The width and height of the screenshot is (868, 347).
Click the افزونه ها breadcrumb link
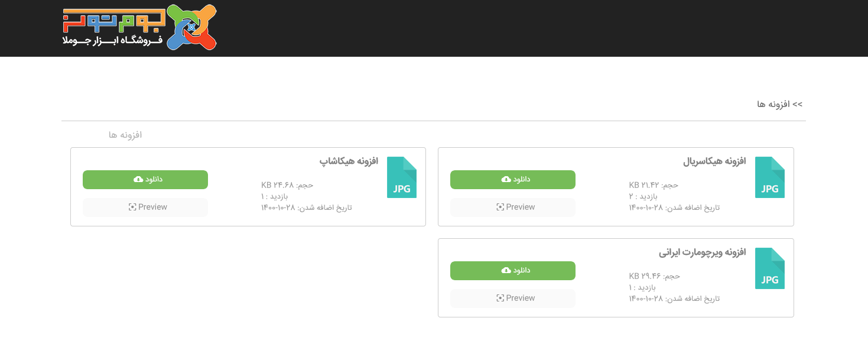click(x=773, y=104)
